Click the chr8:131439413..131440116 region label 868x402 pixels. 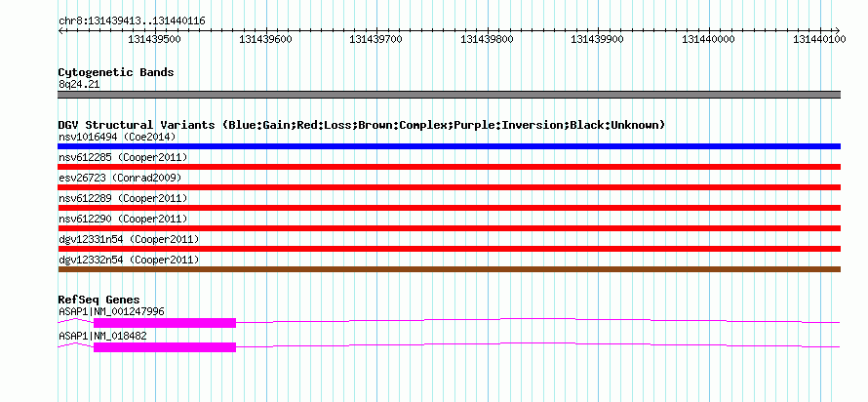(x=132, y=21)
